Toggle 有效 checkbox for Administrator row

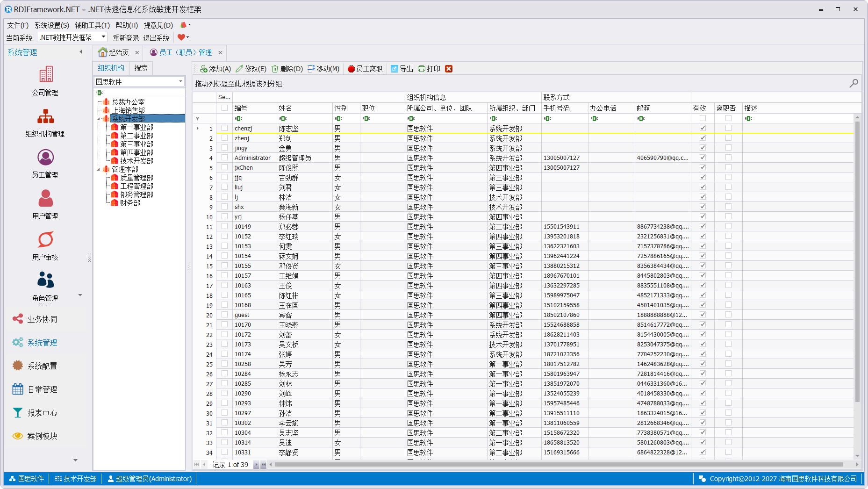(703, 158)
